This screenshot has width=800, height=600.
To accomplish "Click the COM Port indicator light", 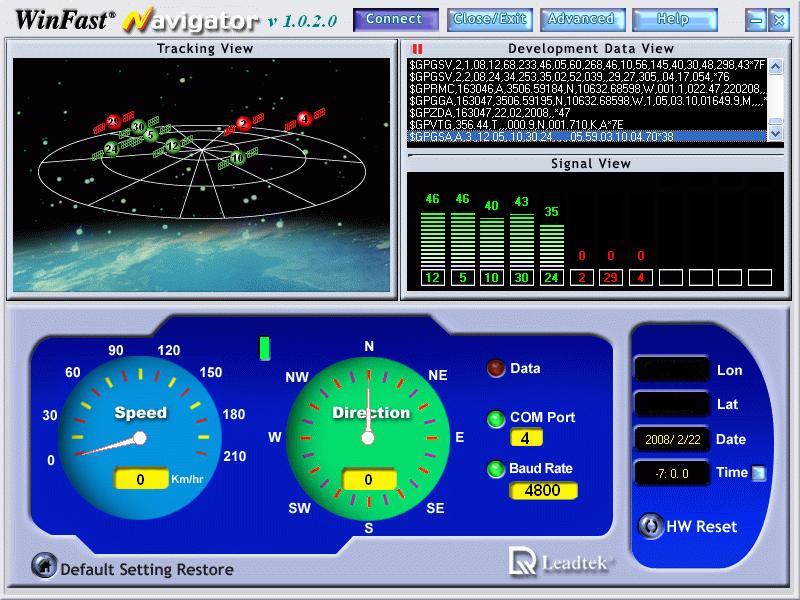I will [495, 419].
